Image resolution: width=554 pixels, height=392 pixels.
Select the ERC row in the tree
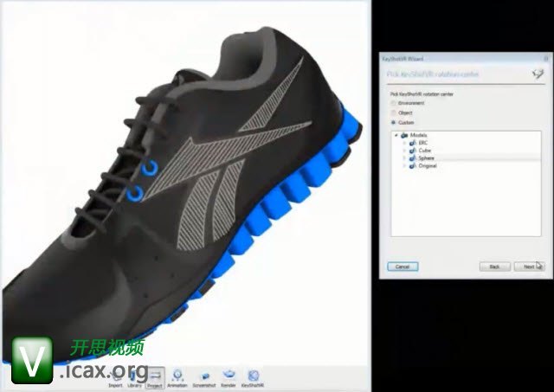point(466,143)
